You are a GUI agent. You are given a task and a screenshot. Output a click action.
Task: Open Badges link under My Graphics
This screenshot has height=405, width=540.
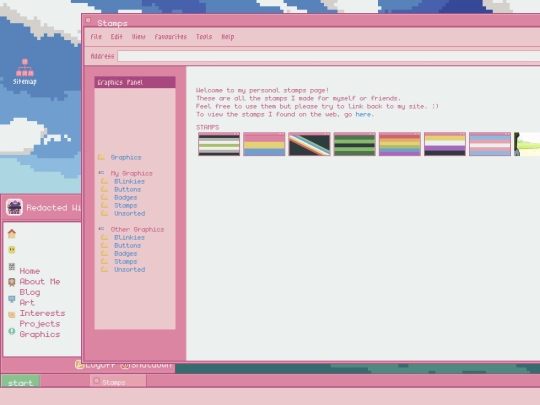pyautogui.click(x=126, y=197)
